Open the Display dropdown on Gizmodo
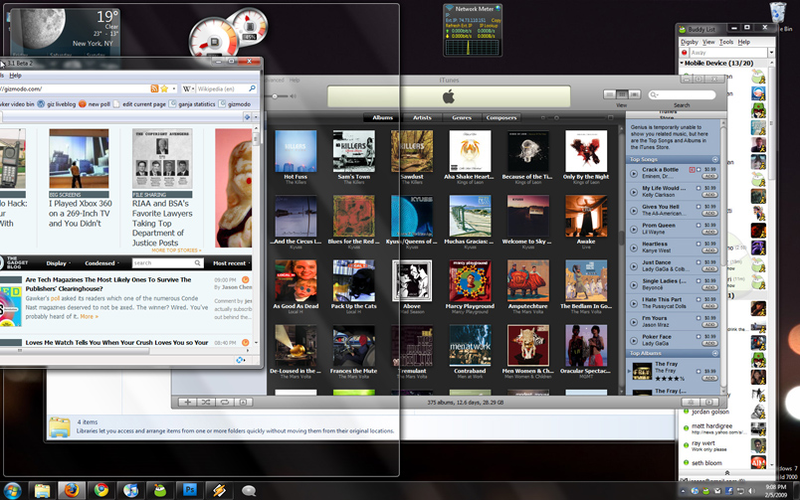Image resolution: width=800 pixels, height=500 pixels. (58, 263)
